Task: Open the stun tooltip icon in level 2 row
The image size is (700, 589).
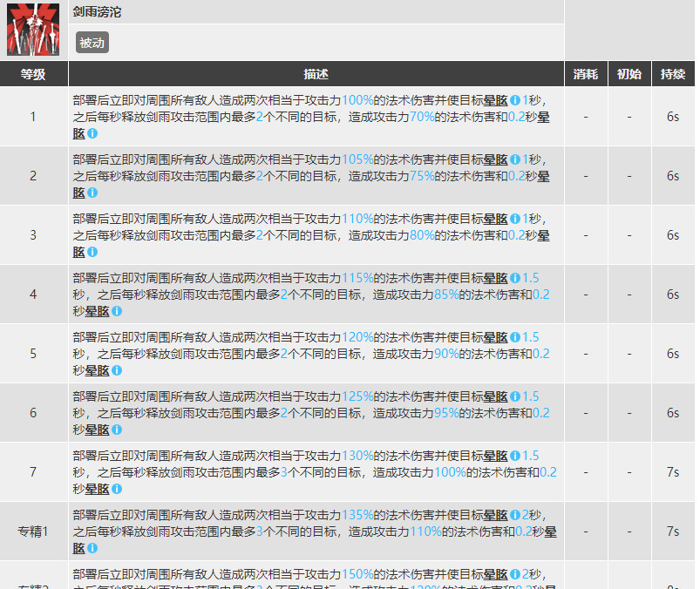Action: (x=515, y=159)
